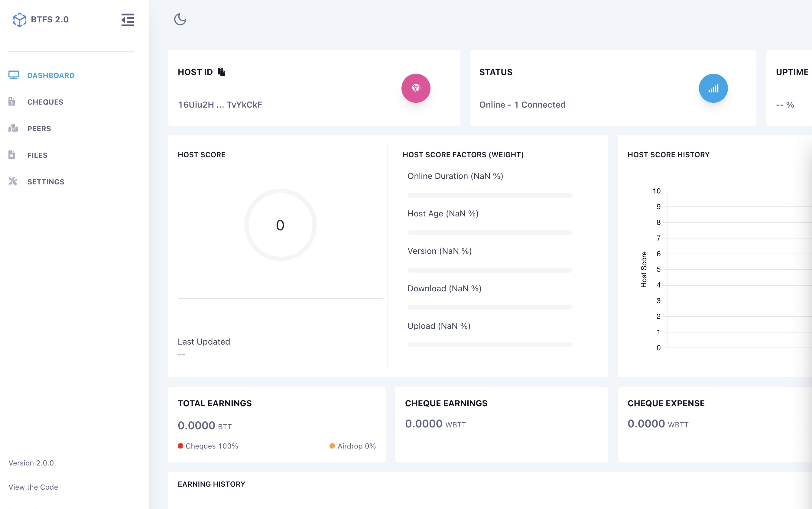
Task: Open the Peers page
Action: (39, 128)
